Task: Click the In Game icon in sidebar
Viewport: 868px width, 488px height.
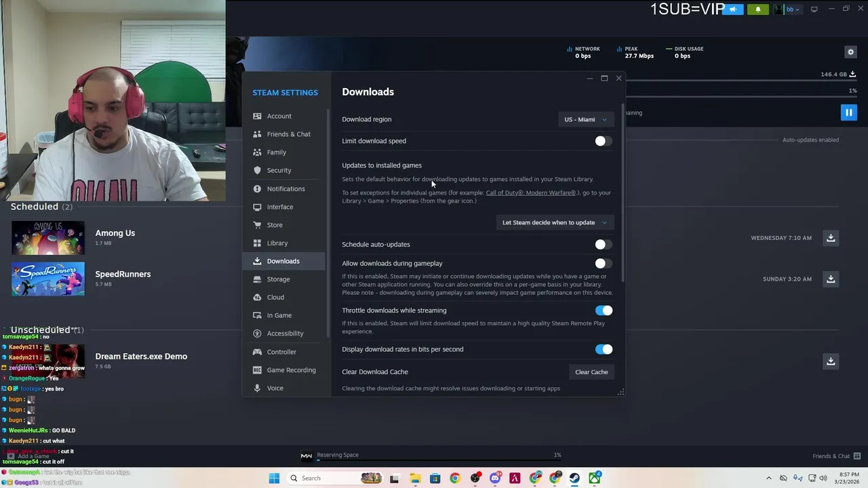Action: [x=257, y=315]
